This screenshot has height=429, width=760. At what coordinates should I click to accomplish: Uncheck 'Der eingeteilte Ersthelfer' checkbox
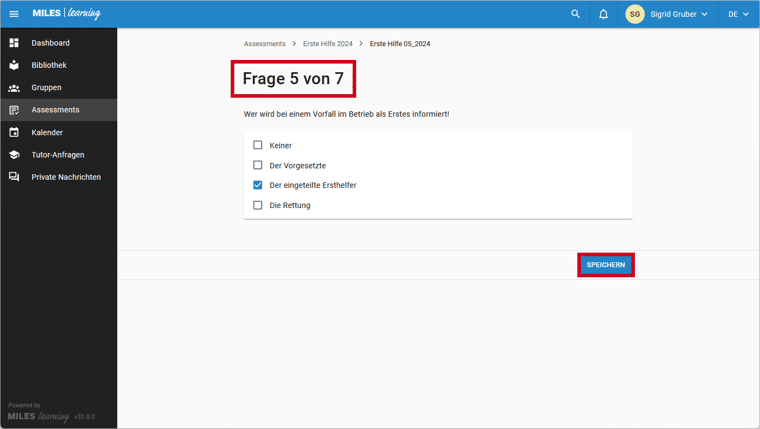coord(258,185)
